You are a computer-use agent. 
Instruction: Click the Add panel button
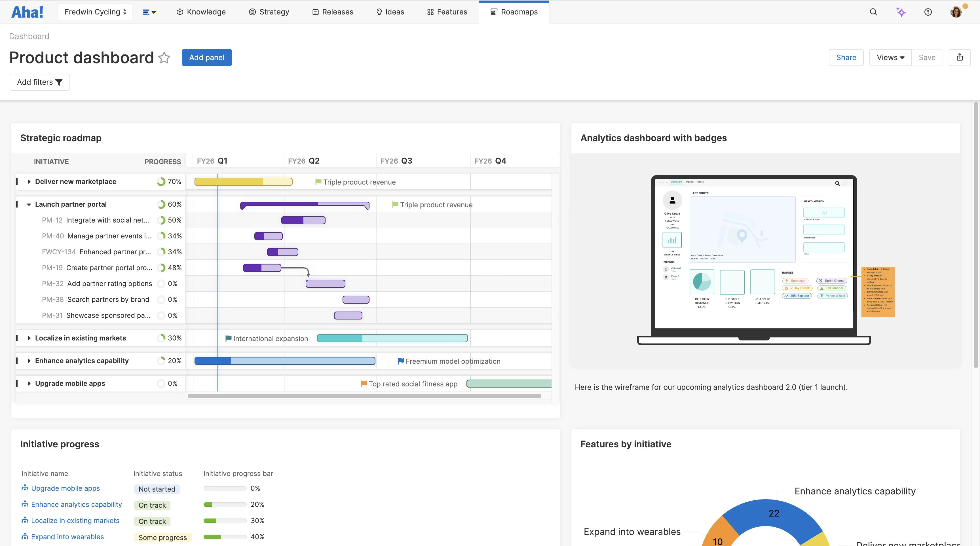(206, 58)
